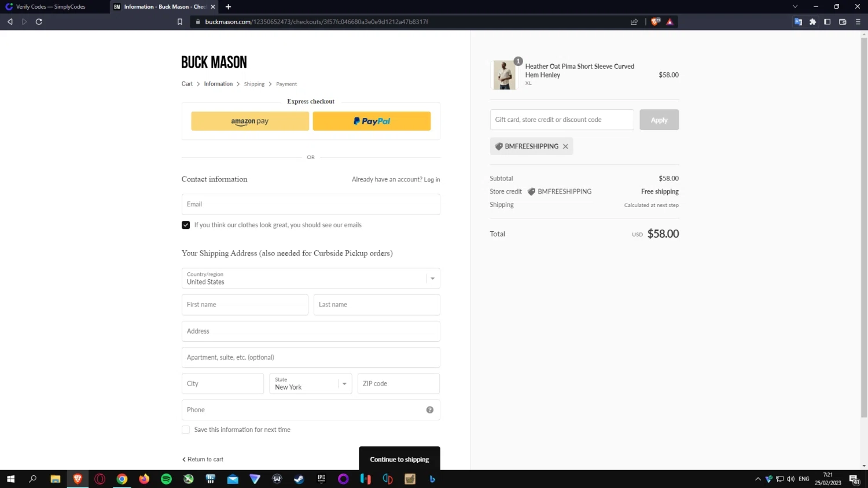Open the notification center icon
The image size is (868, 488).
pos(854,479)
